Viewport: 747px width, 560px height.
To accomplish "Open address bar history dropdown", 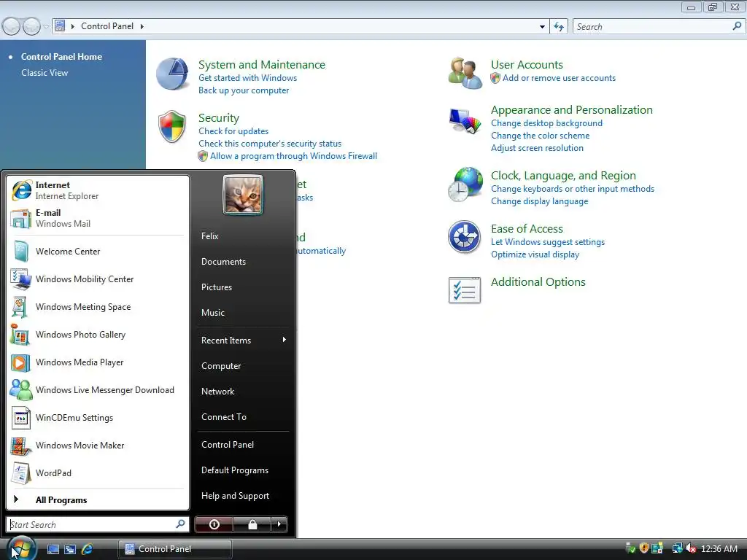I will 542,27.
